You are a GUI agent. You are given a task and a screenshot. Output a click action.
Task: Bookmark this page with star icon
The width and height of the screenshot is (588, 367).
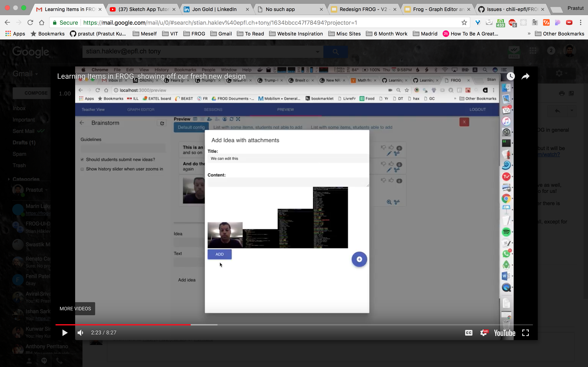click(x=464, y=23)
